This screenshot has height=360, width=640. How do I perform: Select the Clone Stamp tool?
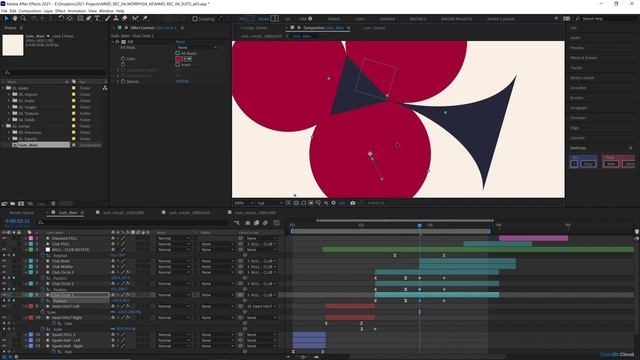pos(116,18)
